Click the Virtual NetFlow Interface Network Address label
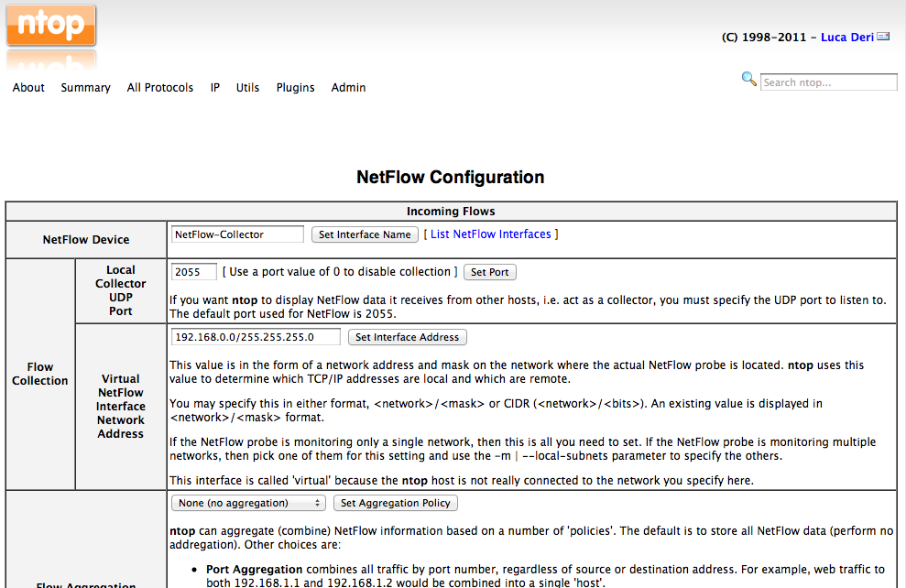 coord(121,406)
